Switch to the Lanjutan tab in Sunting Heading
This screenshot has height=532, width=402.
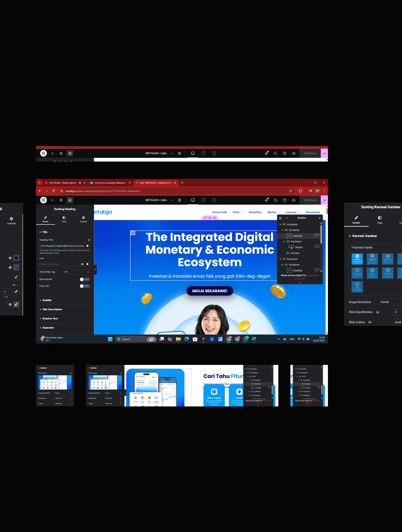(83, 219)
